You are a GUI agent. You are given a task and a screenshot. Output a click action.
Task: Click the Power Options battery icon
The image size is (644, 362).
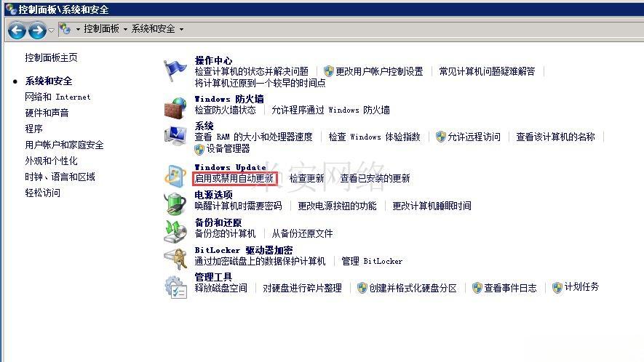(175, 204)
